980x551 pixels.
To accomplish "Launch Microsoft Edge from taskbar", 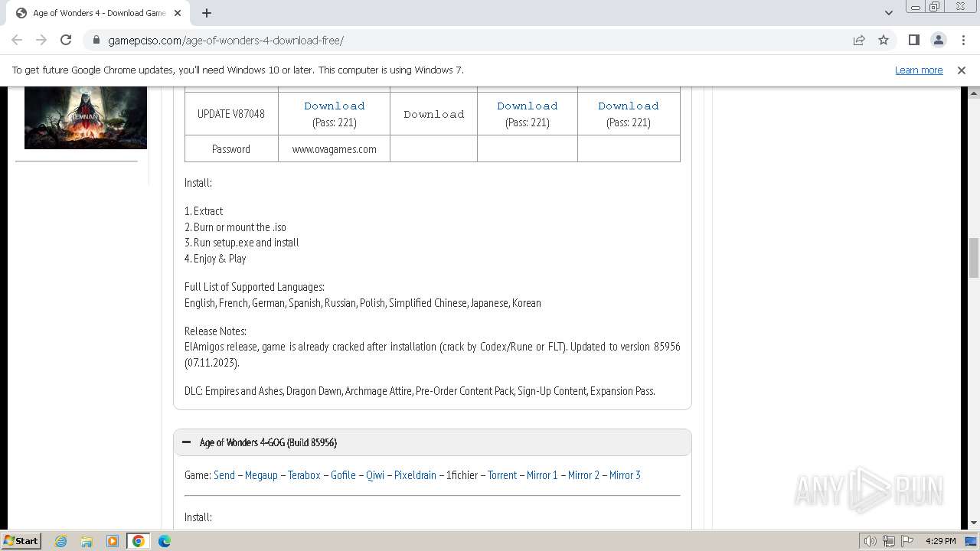I will (165, 541).
